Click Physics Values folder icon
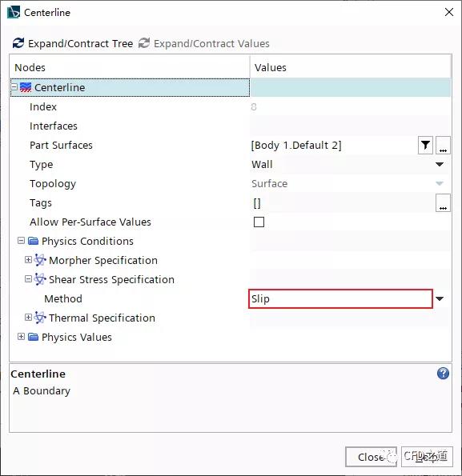 (33, 337)
